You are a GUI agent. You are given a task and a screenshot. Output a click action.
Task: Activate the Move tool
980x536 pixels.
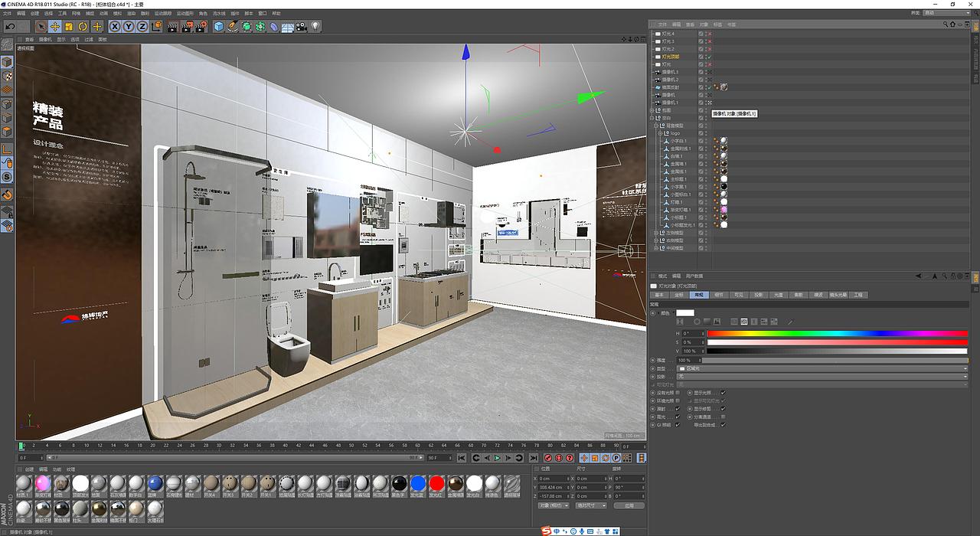[x=54, y=27]
